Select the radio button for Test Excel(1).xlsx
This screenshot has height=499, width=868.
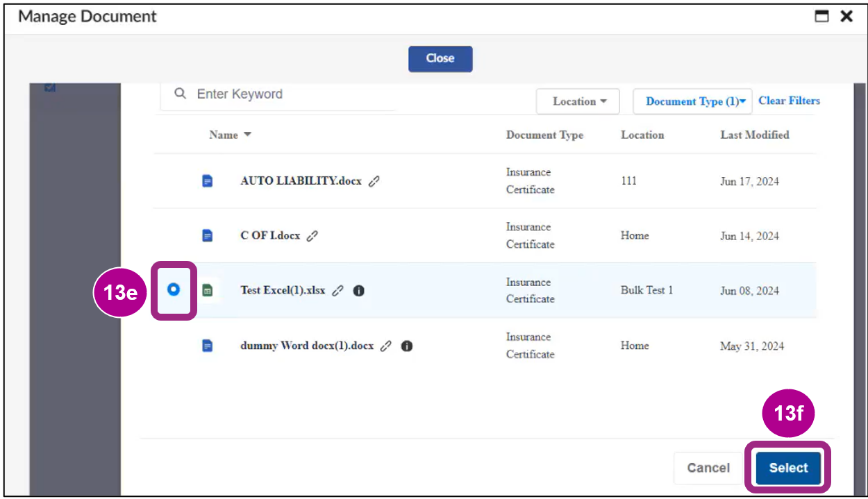click(174, 289)
